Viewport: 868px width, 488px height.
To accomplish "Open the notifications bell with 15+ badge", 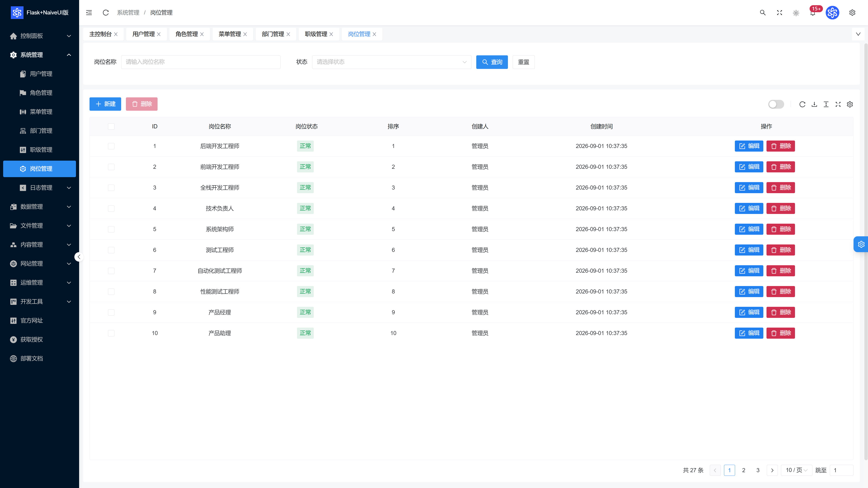I will 813,12.
